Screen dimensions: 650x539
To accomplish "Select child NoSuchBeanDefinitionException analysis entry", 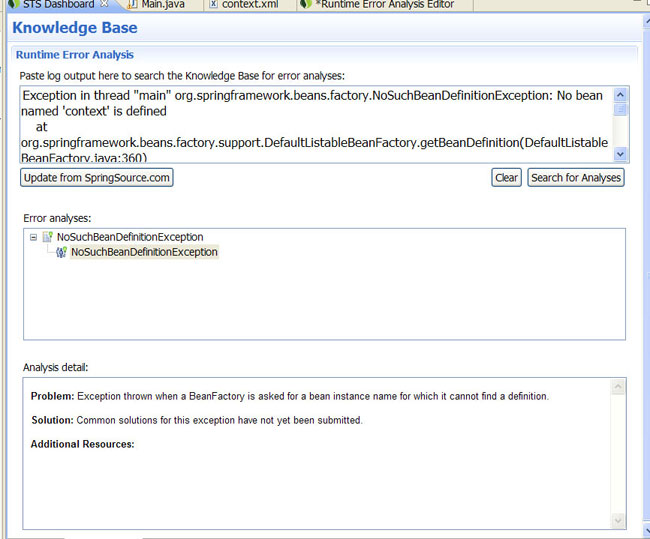I will coord(144,252).
